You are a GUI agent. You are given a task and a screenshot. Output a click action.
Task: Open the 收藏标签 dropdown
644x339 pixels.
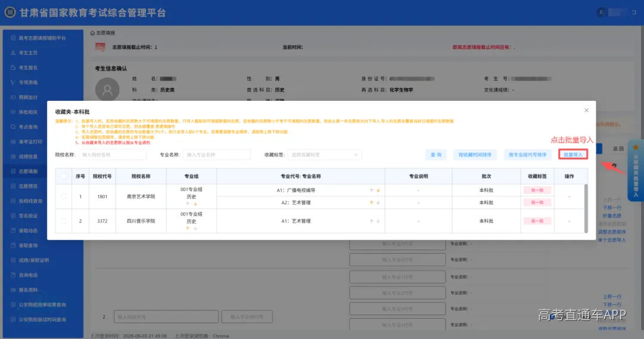coord(324,155)
